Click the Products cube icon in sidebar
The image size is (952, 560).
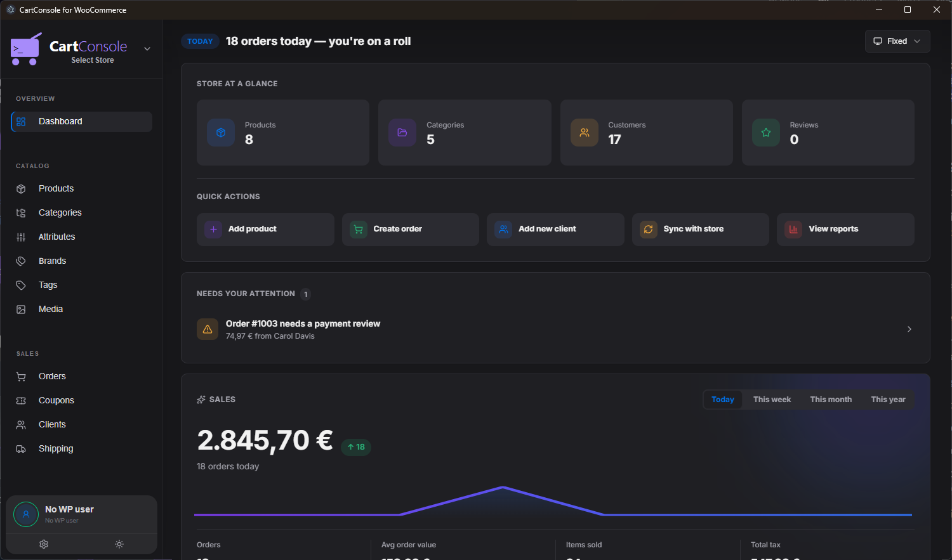(x=21, y=189)
